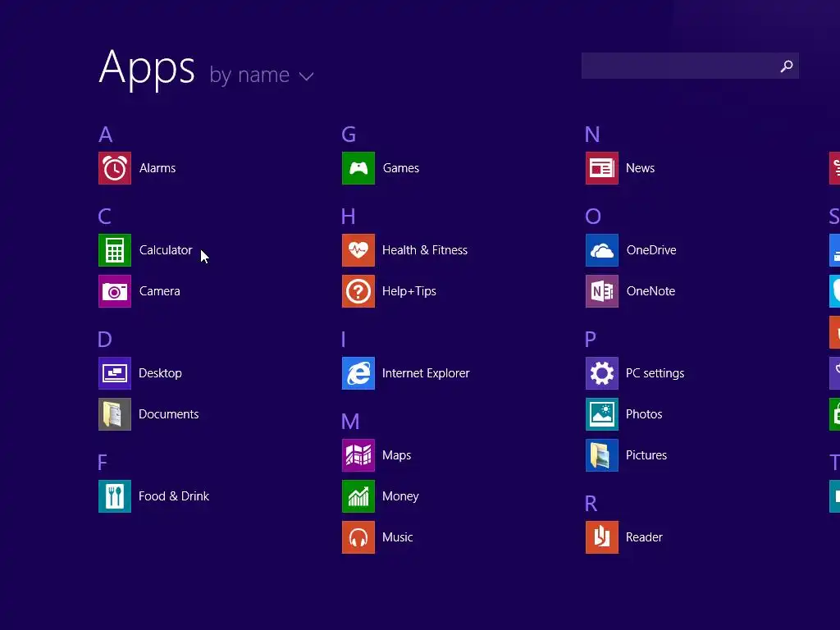Viewport: 840px width, 630px height.
Task: Launch the Reader app icon
Action: (x=602, y=537)
